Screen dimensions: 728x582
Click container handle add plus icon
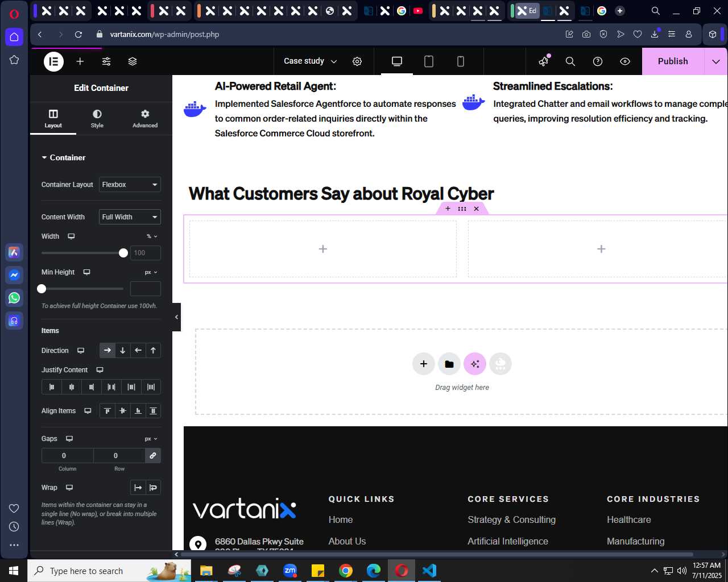coord(448,209)
